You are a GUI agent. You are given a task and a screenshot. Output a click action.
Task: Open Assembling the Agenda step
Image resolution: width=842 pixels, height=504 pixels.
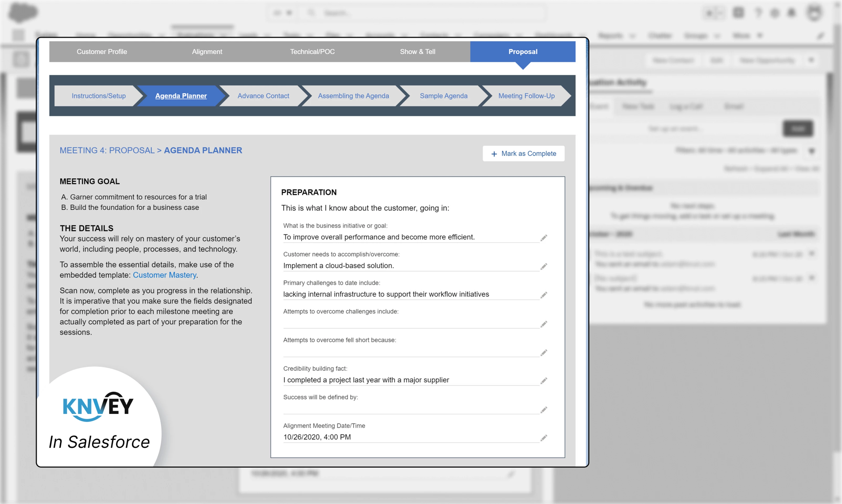[353, 96]
